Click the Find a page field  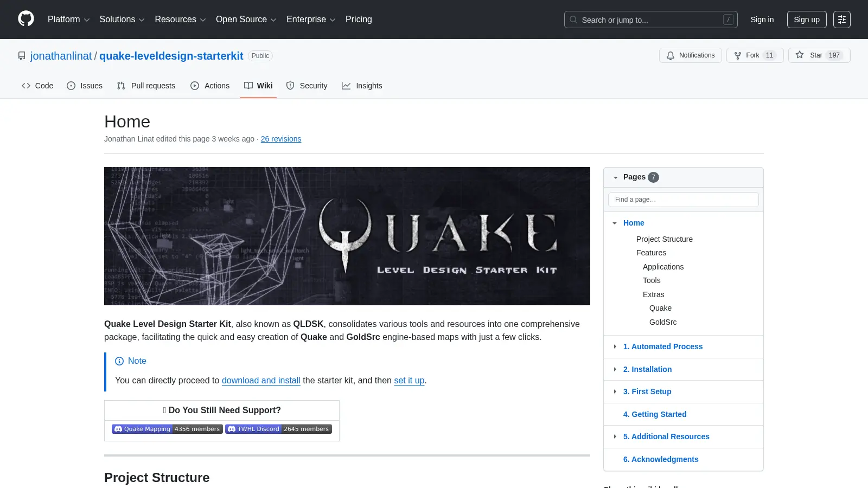[684, 200]
